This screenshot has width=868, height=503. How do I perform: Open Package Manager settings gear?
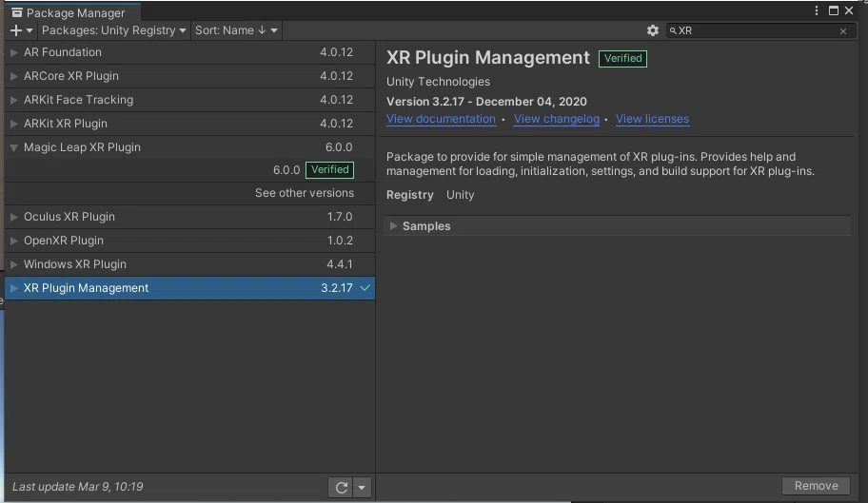[x=653, y=30]
